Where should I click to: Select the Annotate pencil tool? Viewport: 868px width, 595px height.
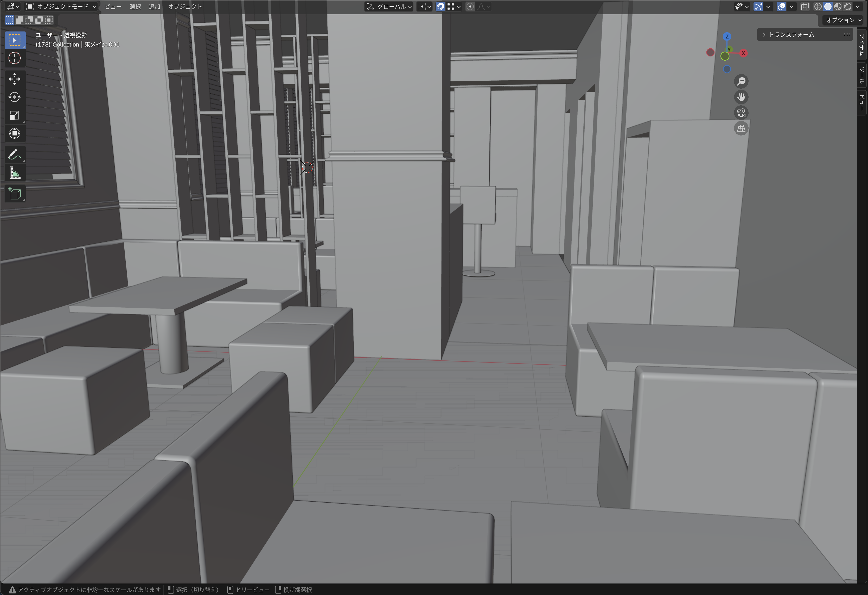point(15,154)
